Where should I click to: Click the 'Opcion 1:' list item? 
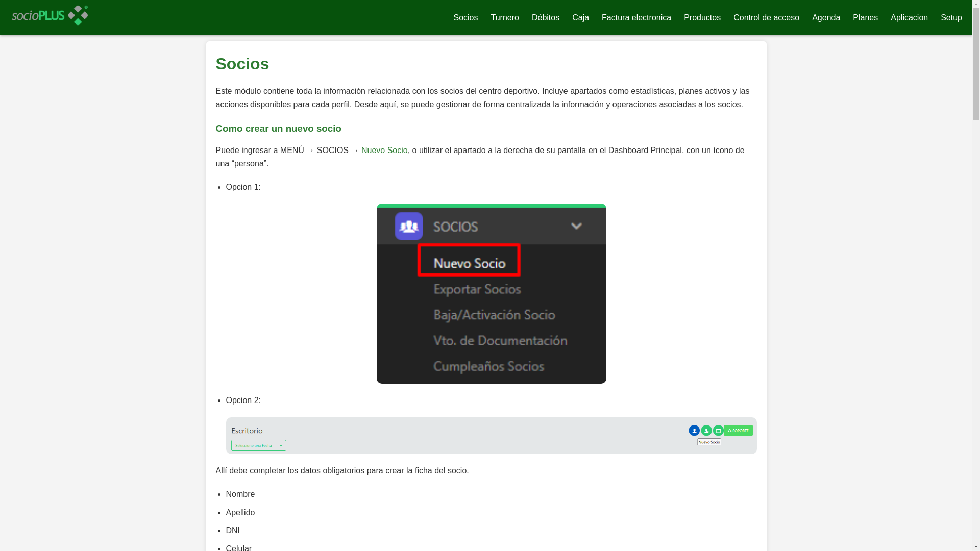tap(243, 187)
